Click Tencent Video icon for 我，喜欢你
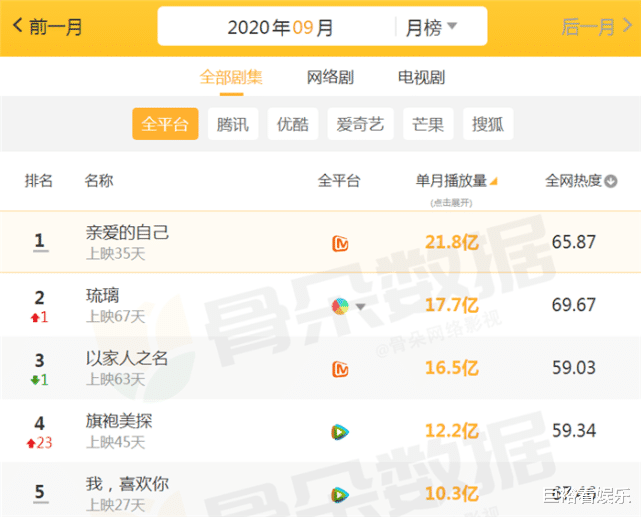 pyautogui.click(x=340, y=495)
